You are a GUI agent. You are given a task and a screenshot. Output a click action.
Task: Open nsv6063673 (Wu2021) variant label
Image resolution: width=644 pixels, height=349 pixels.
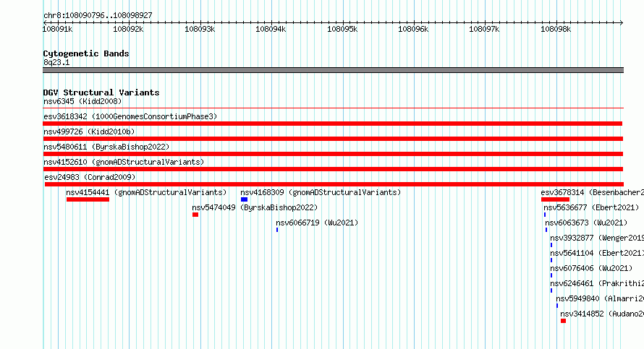pyautogui.click(x=586, y=223)
